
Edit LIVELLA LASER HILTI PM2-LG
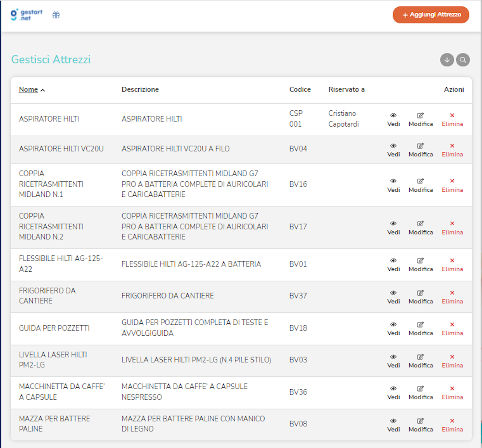click(x=421, y=361)
